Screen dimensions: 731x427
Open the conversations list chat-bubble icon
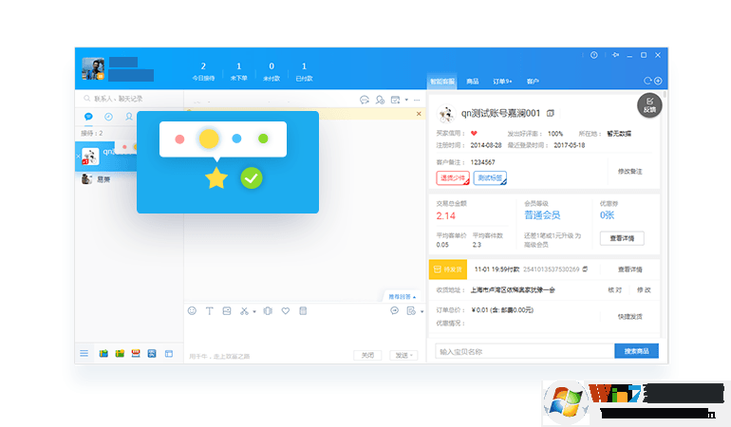click(88, 117)
